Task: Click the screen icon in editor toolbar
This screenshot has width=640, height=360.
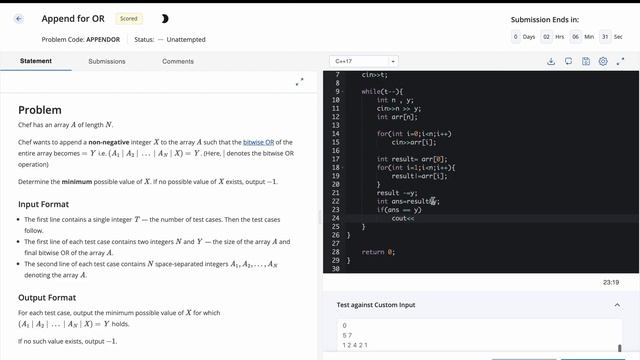Action: [568, 61]
